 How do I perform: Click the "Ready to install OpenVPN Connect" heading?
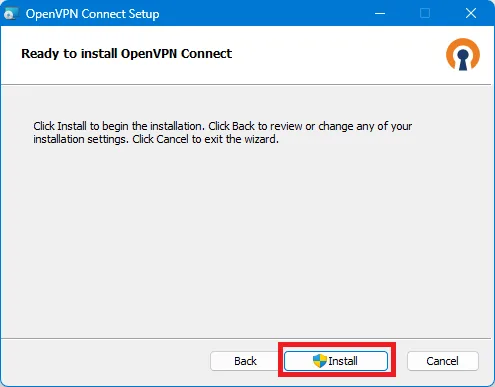126,54
